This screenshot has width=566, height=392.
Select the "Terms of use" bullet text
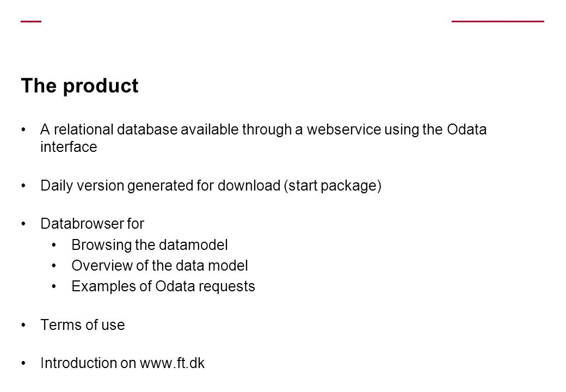(83, 325)
